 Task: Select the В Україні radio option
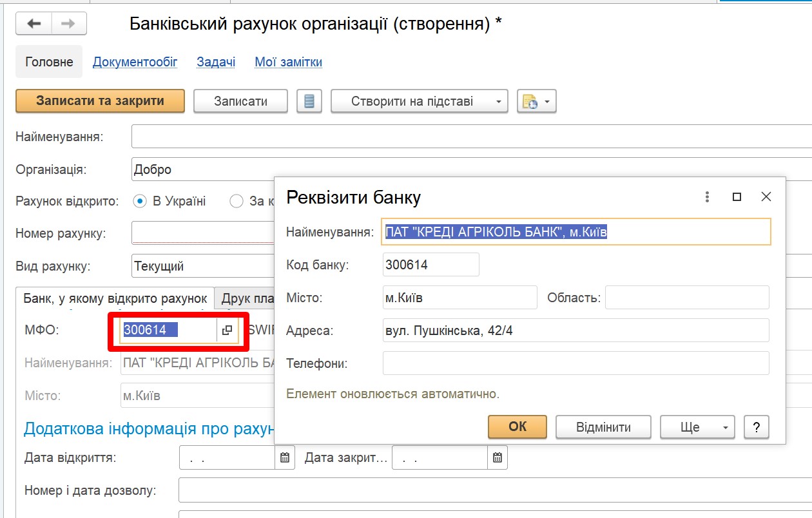(x=140, y=201)
